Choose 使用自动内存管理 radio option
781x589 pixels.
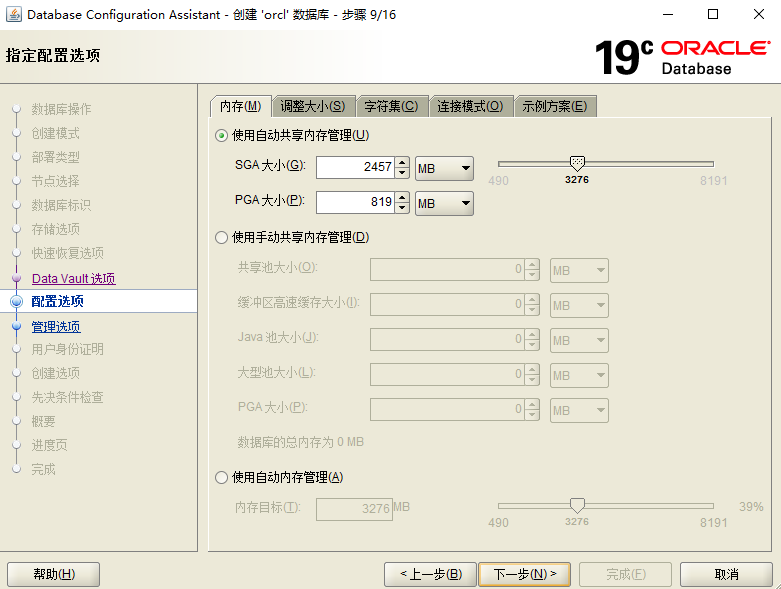(222, 477)
